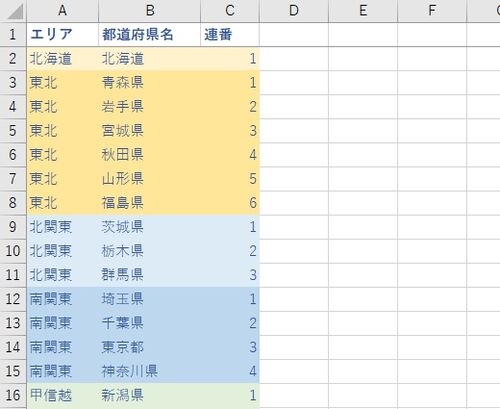
Task: Select row 1 header
Action: [13, 34]
